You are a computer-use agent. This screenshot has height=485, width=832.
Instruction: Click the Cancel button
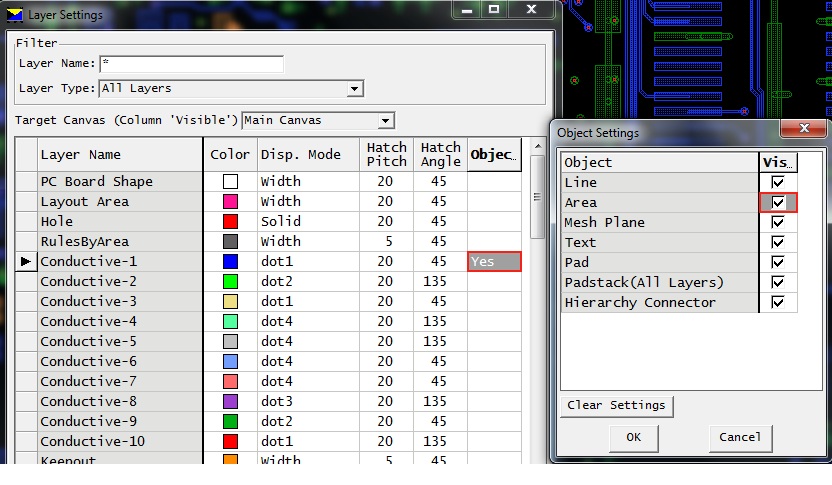[740, 437]
